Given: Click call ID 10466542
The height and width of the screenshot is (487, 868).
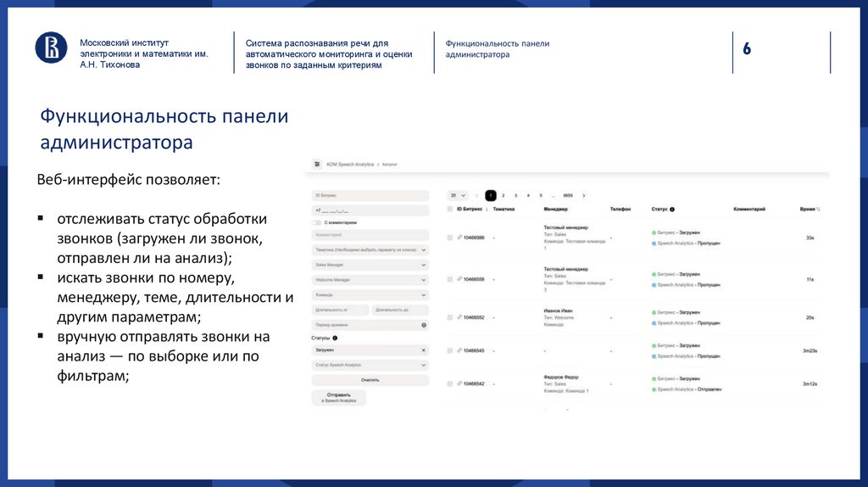Looking at the screenshot, I should click(x=474, y=384).
